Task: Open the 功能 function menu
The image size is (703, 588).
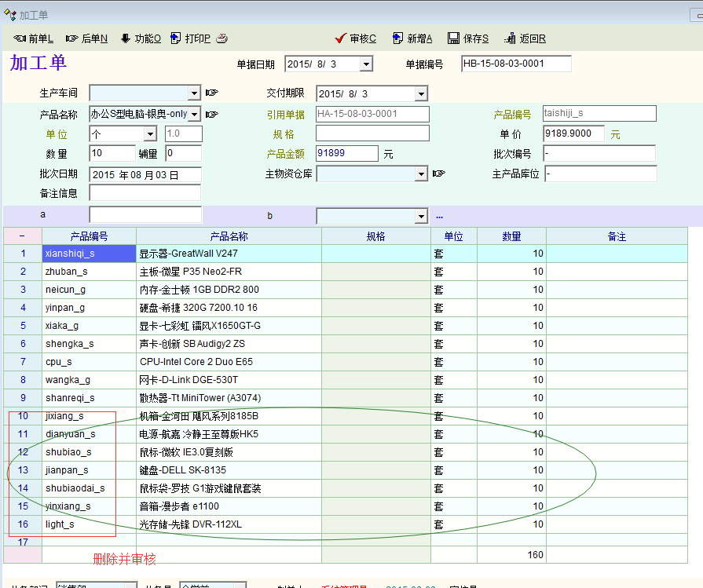Action: coord(140,38)
